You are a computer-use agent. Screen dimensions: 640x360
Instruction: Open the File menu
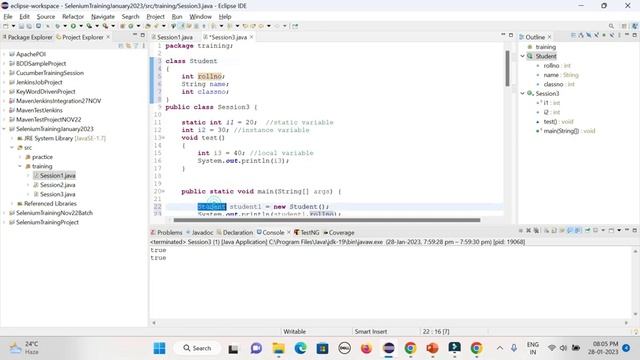pyautogui.click(x=8, y=17)
